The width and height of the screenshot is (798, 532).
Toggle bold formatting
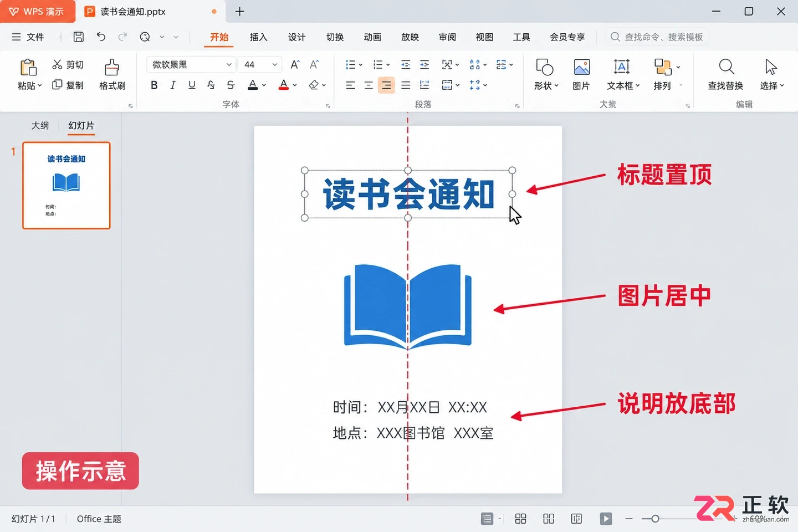pos(154,85)
